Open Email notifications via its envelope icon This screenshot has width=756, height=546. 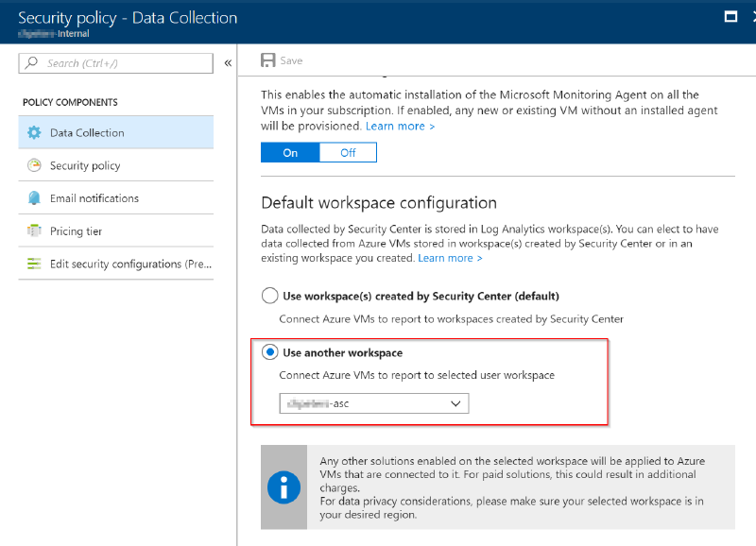pyautogui.click(x=36, y=197)
